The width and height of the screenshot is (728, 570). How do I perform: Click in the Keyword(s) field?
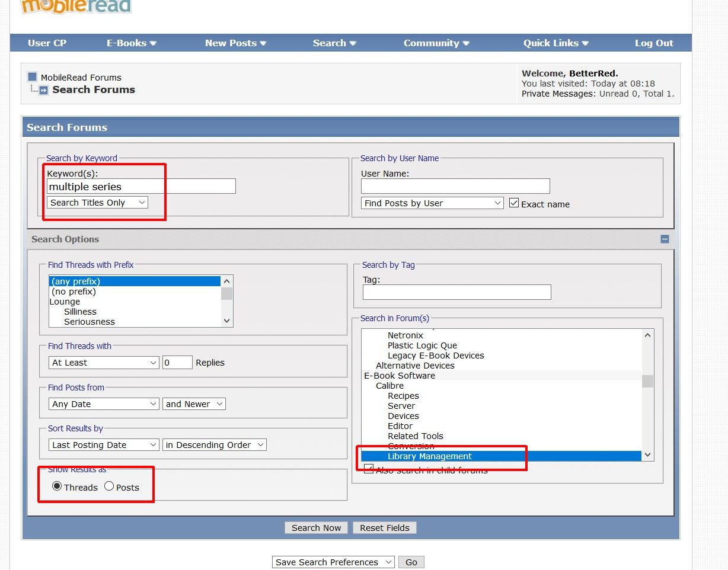[x=141, y=186]
